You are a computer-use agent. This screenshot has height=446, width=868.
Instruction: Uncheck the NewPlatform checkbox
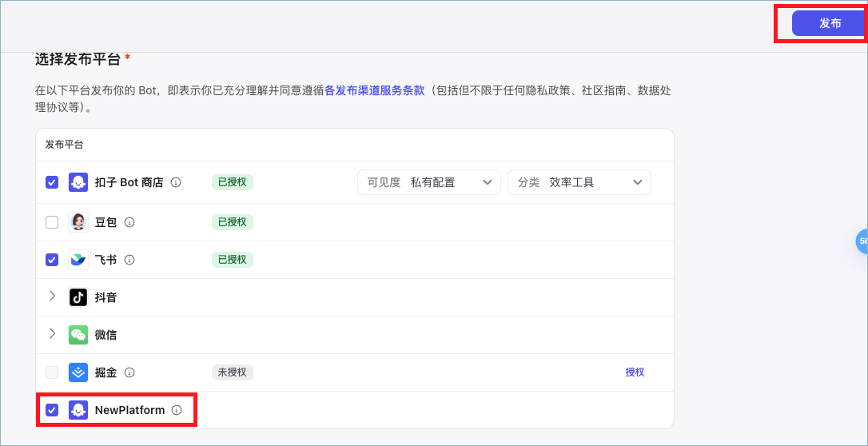[x=52, y=410]
